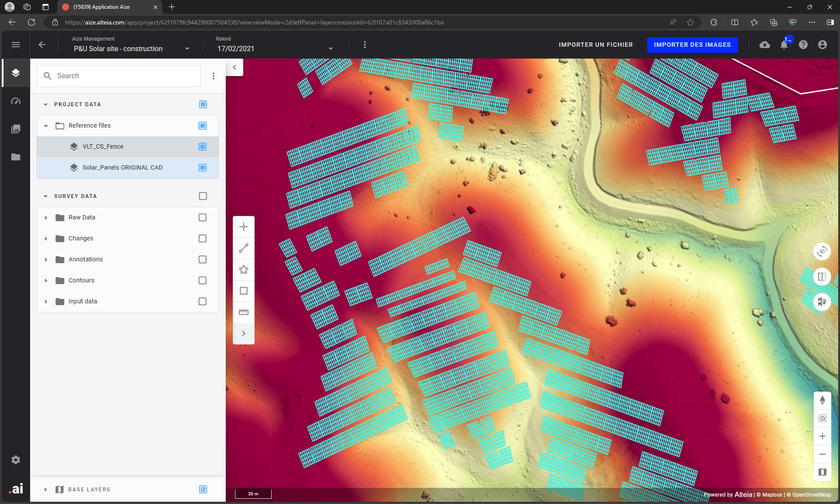Open the ruler measurement tool
This screenshot has width=840, height=504.
pos(244,312)
